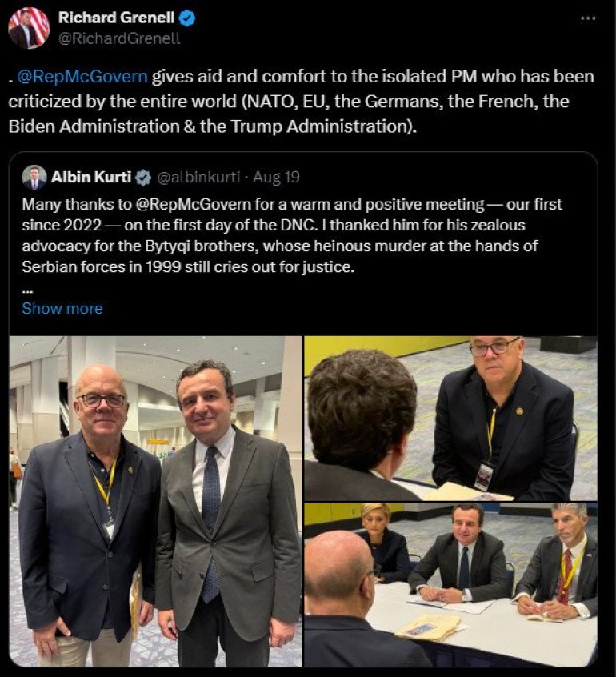Click the verified badge next to Albin Kurti
The width and height of the screenshot is (616, 677).
coord(142,177)
